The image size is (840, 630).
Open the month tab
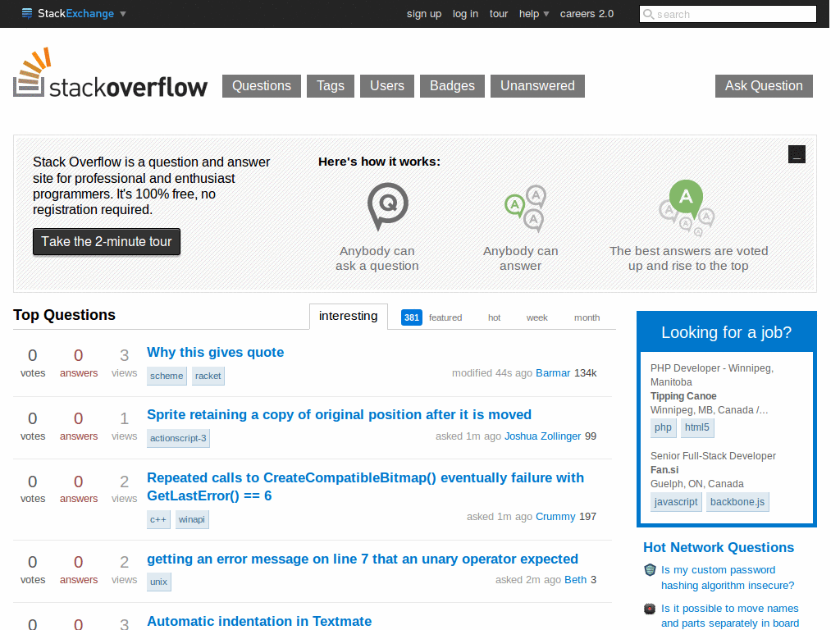(x=587, y=317)
